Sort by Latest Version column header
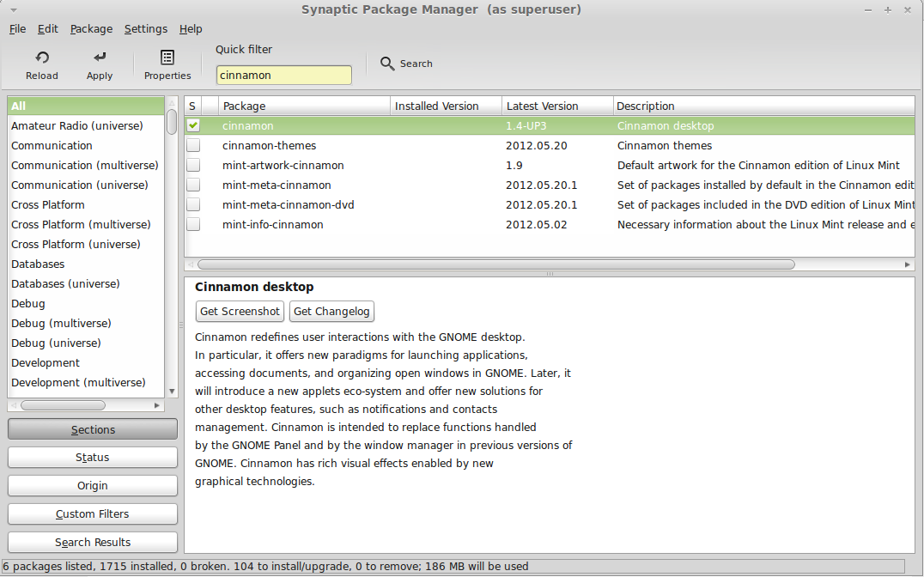The width and height of the screenshot is (924, 577). (x=557, y=106)
